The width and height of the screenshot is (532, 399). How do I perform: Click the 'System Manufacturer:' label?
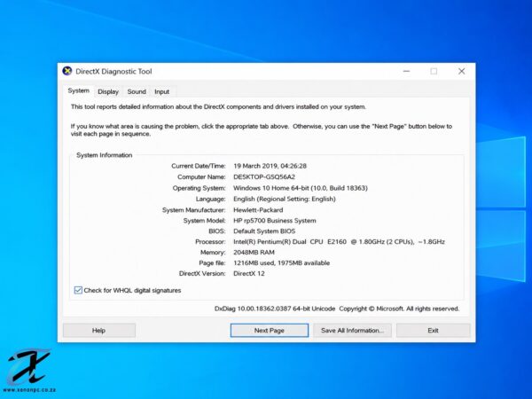[193, 210]
